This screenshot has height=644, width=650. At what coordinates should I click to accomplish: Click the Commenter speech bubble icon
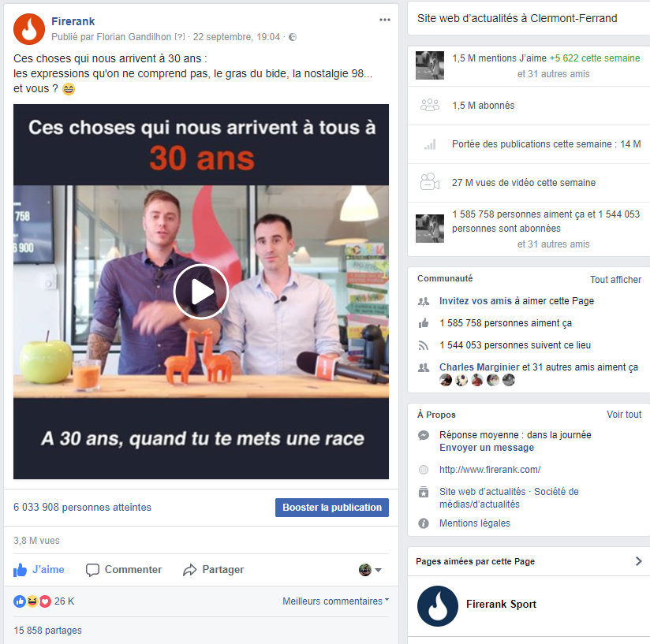click(x=92, y=570)
